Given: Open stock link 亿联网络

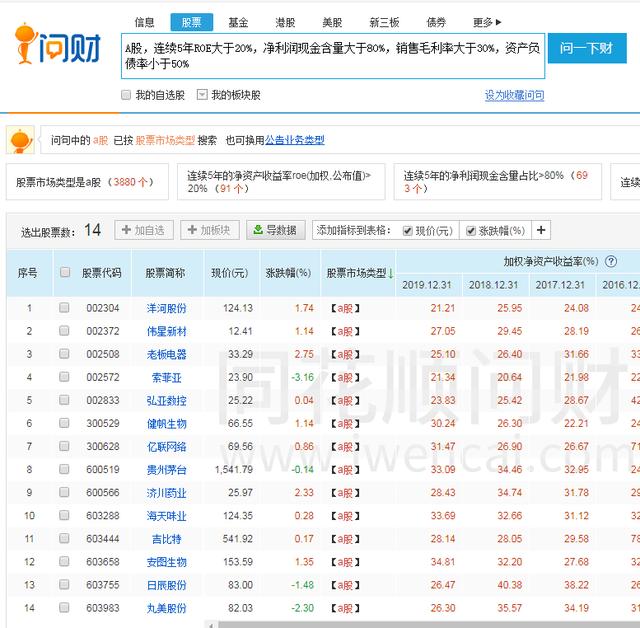Looking at the screenshot, I should click(167, 446).
